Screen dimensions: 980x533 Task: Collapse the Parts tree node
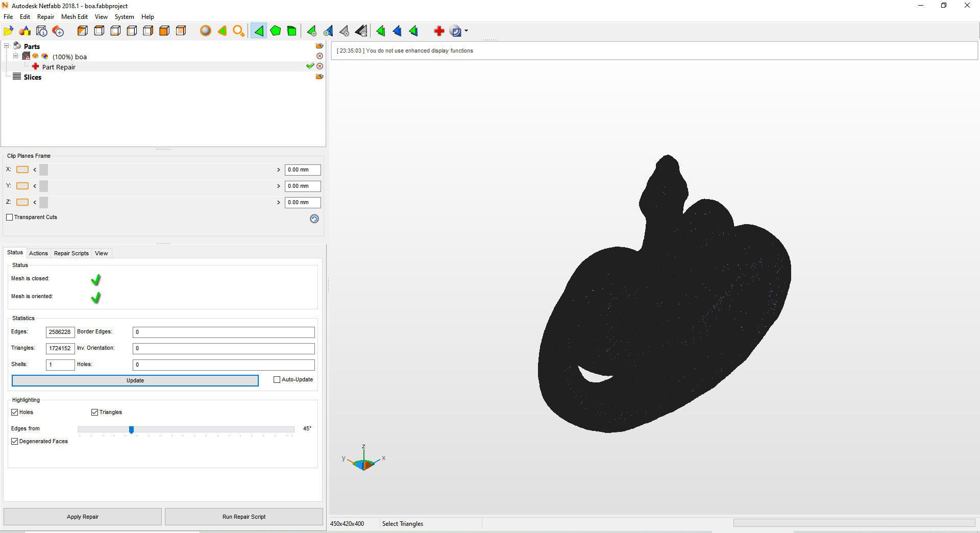click(7, 46)
